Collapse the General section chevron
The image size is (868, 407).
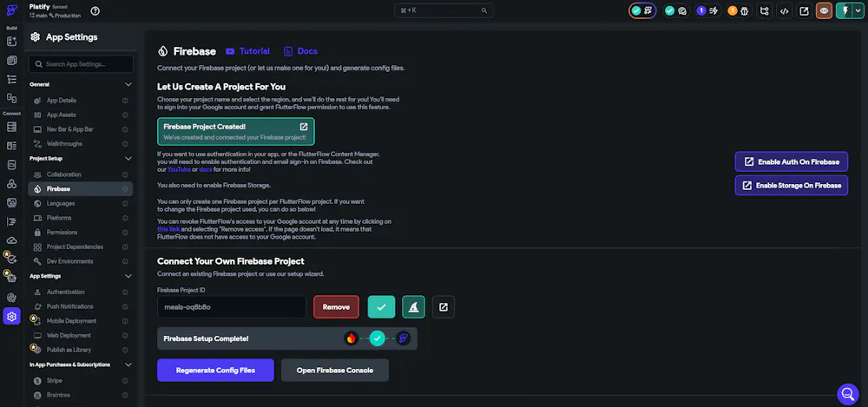pos(128,85)
